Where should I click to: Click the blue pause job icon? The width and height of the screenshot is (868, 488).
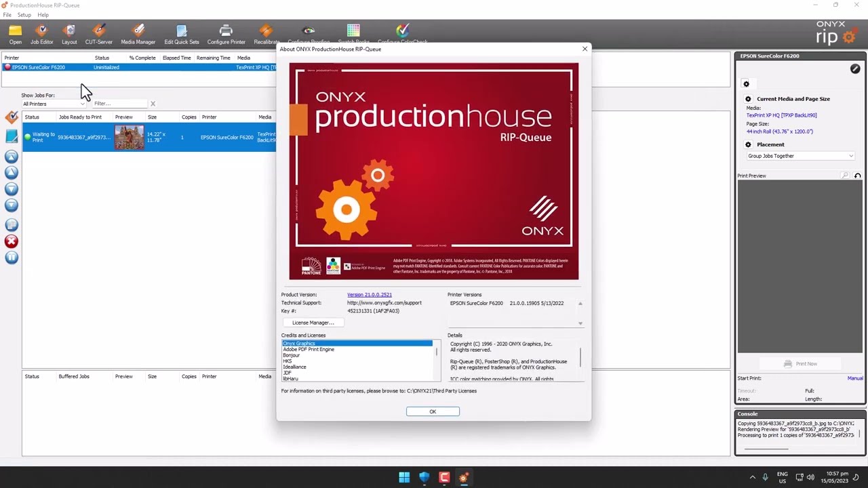coord(12,258)
